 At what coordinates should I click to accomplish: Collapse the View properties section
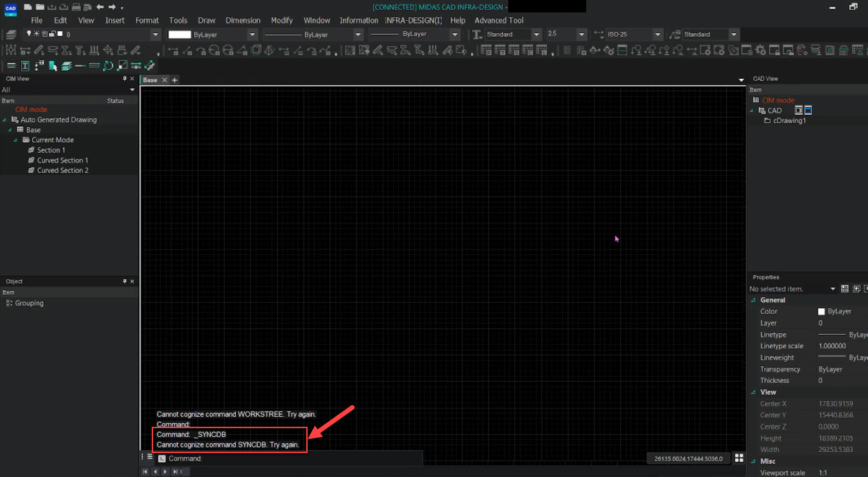(753, 392)
